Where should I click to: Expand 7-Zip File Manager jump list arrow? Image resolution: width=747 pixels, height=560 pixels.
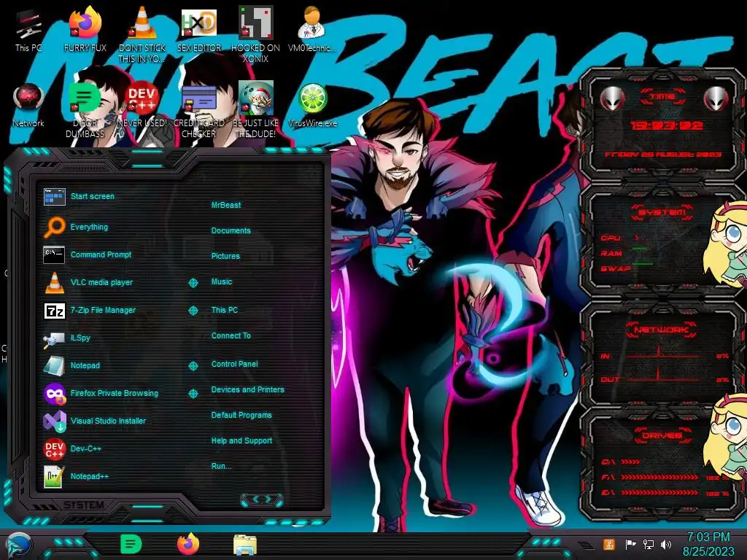click(193, 311)
